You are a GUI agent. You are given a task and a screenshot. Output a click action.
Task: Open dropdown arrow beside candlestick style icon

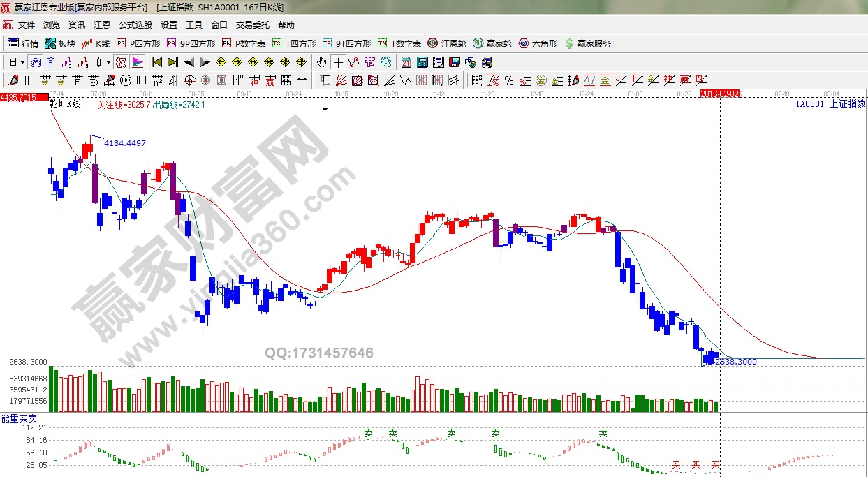(108, 62)
